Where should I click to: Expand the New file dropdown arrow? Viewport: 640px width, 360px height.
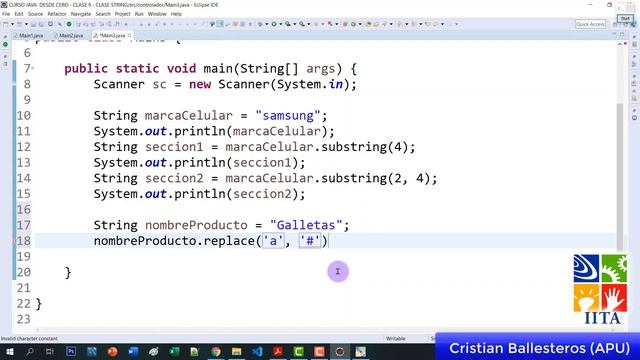12,24
